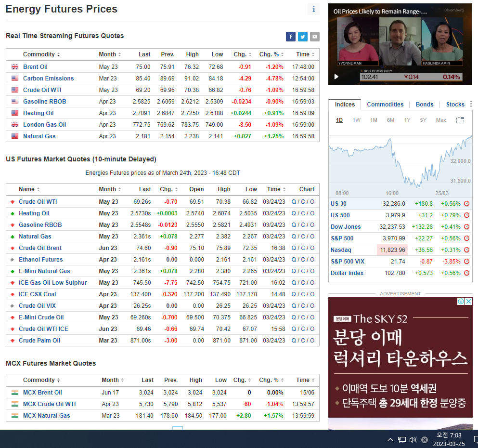Open the volume control in the taskbar
Image resolution: width=478 pixels, height=448 pixels.
[413, 440]
